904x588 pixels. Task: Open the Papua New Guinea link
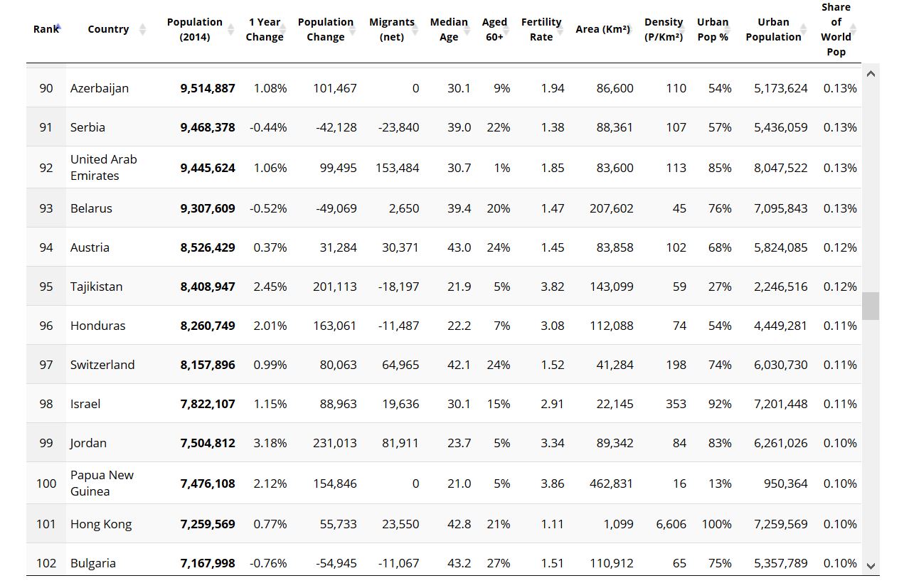[102, 483]
